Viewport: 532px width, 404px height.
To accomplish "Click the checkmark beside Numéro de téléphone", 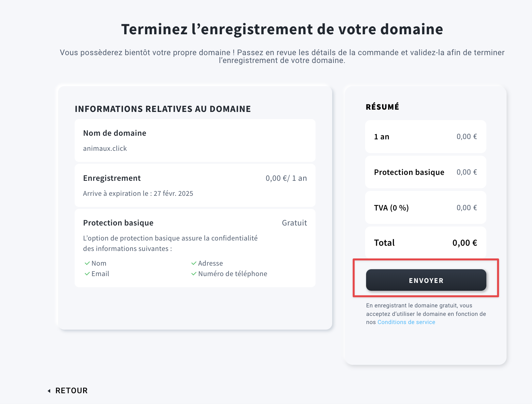I will [194, 273].
